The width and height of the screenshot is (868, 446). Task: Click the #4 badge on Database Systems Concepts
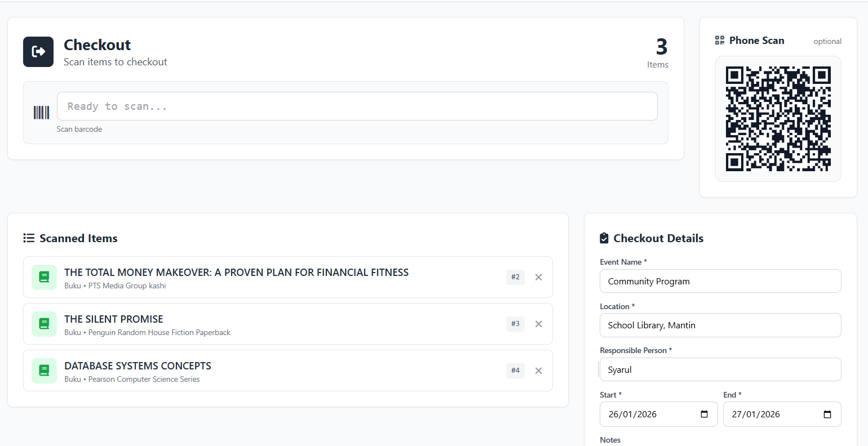515,371
